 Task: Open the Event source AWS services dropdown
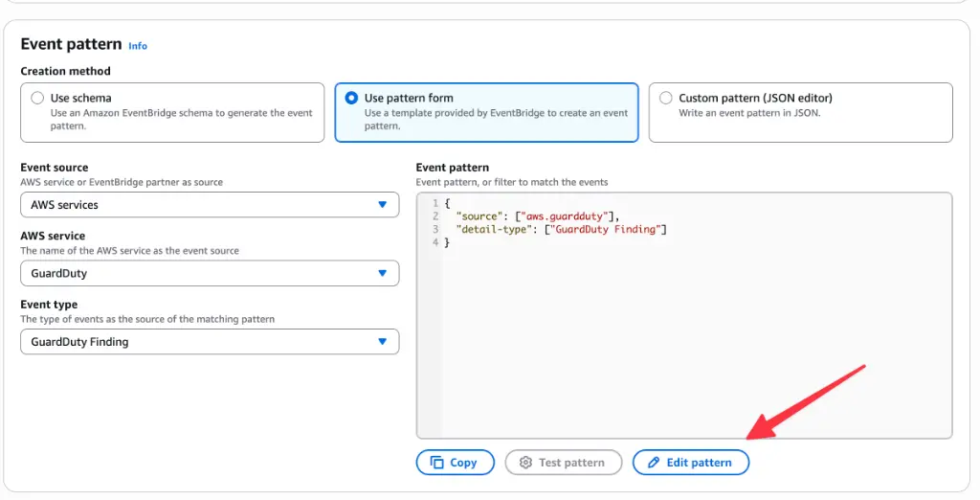210,205
